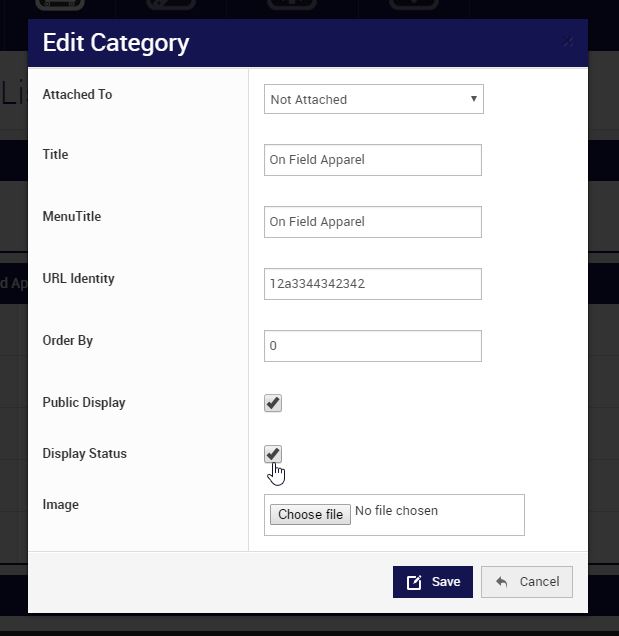Click the Order By label

(x=68, y=341)
